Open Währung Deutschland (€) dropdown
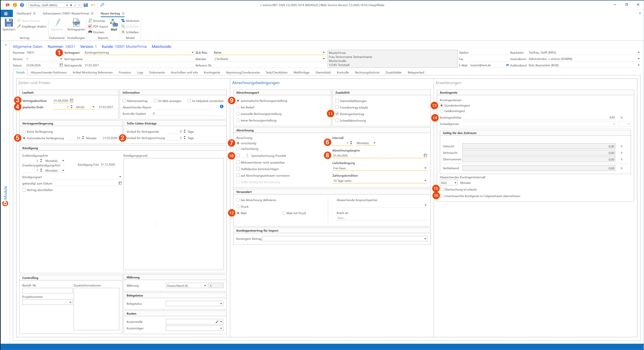This screenshot has width=644, height=350. click(205, 286)
